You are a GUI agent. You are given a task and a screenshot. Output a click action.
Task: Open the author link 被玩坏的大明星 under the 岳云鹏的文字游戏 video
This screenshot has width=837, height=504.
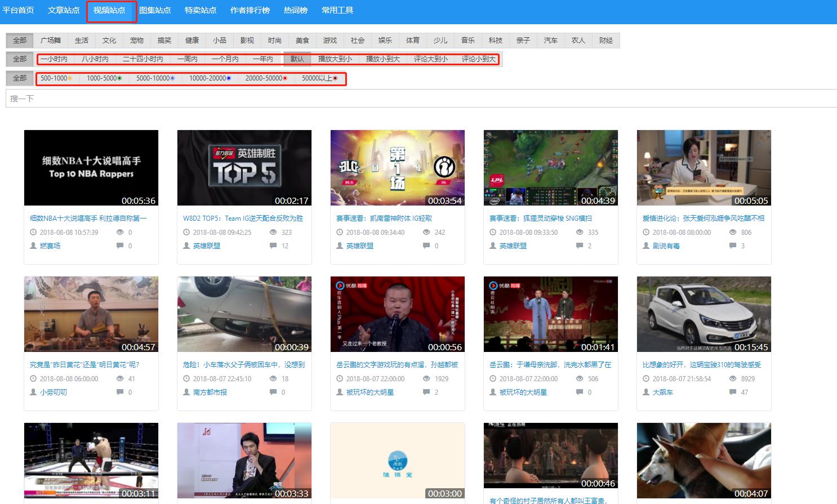point(369,392)
